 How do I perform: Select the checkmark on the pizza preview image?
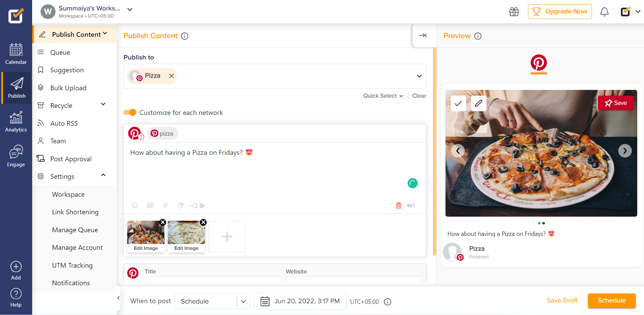tap(458, 103)
